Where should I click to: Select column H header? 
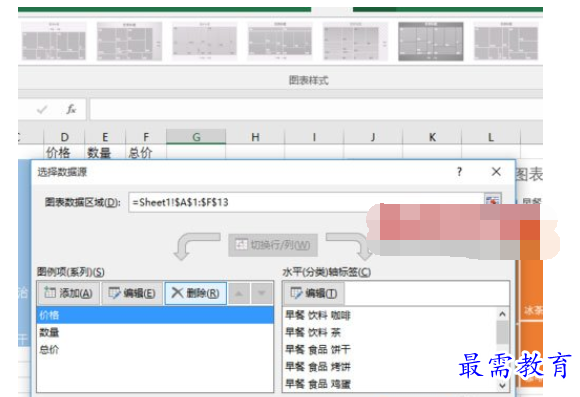(x=255, y=137)
